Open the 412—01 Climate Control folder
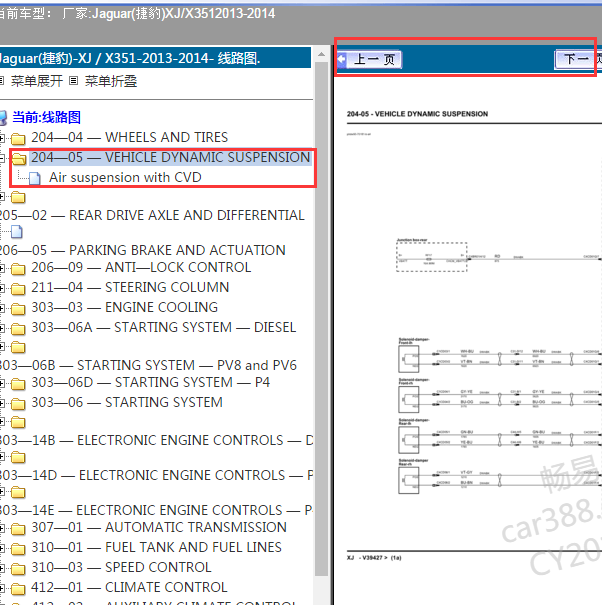The width and height of the screenshot is (602, 605). (x=129, y=588)
